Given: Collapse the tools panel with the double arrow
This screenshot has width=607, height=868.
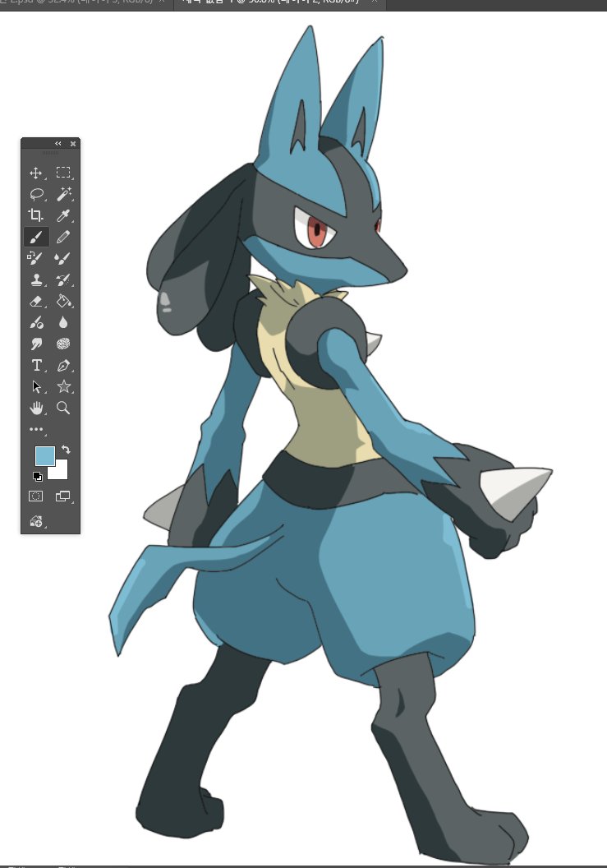Looking at the screenshot, I should click(x=58, y=143).
